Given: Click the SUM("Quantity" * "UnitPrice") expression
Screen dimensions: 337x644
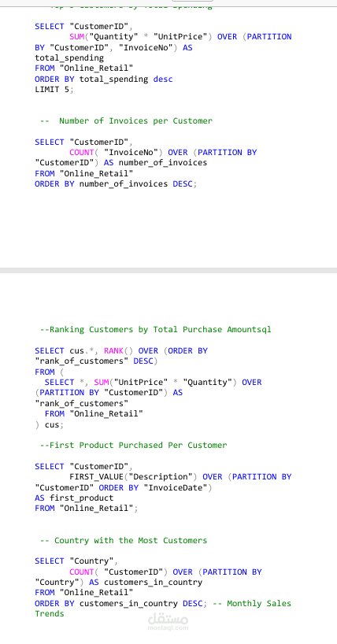Looking at the screenshot, I should (141, 37).
